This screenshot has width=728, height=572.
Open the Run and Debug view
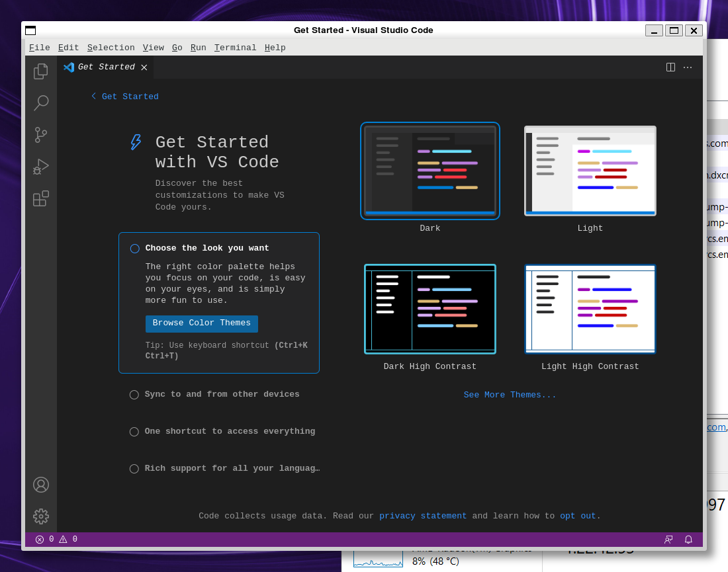pyautogui.click(x=41, y=167)
